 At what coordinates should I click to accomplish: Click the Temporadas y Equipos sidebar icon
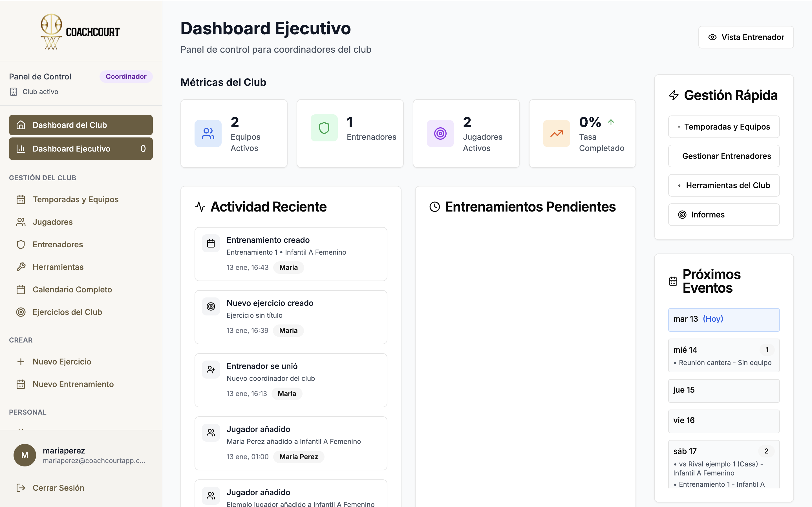coord(21,199)
